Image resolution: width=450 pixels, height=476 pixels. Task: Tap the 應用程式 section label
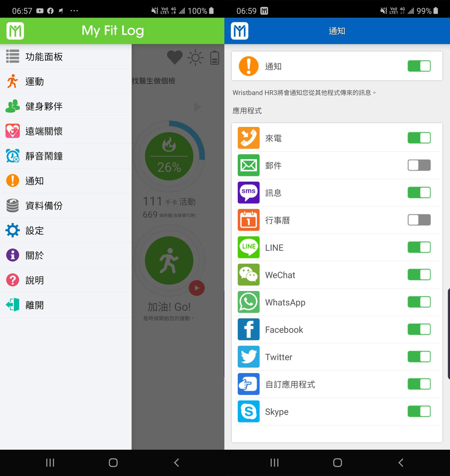coord(247,111)
